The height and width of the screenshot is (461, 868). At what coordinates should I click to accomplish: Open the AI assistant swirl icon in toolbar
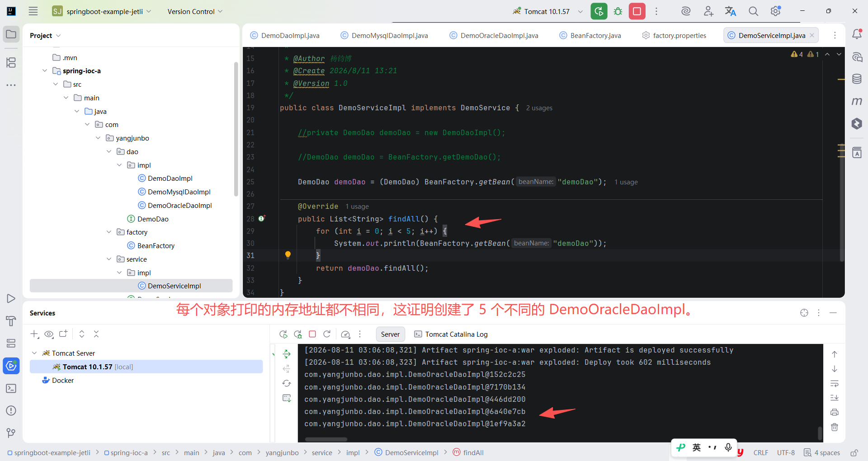(686, 11)
